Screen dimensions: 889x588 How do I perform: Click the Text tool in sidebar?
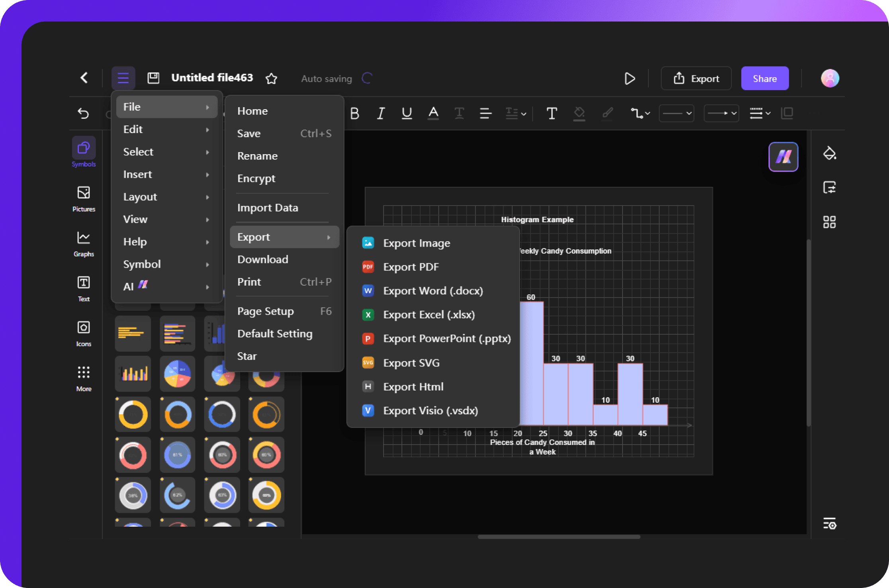[x=83, y=289]
